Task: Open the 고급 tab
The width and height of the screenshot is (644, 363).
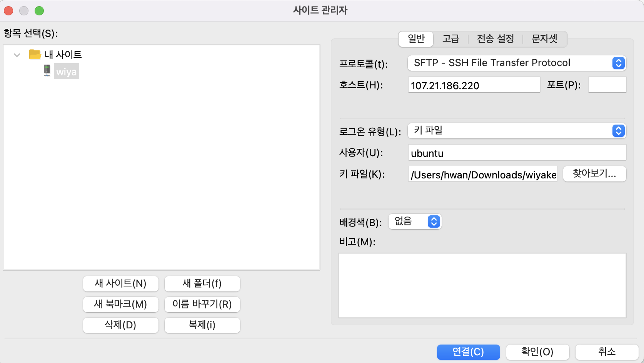Action: coord(451,39)
